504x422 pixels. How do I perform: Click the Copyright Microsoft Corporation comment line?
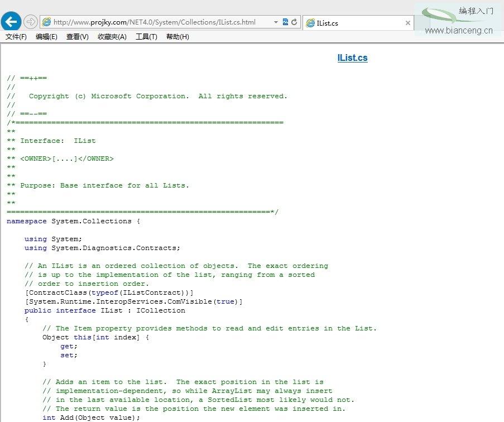tap(147, 96)
